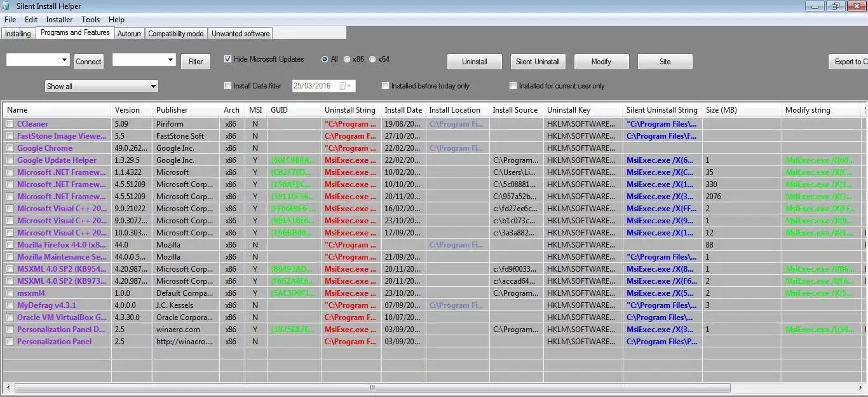Check the FastStone Image Viewer row checkbox

point(10,136)
